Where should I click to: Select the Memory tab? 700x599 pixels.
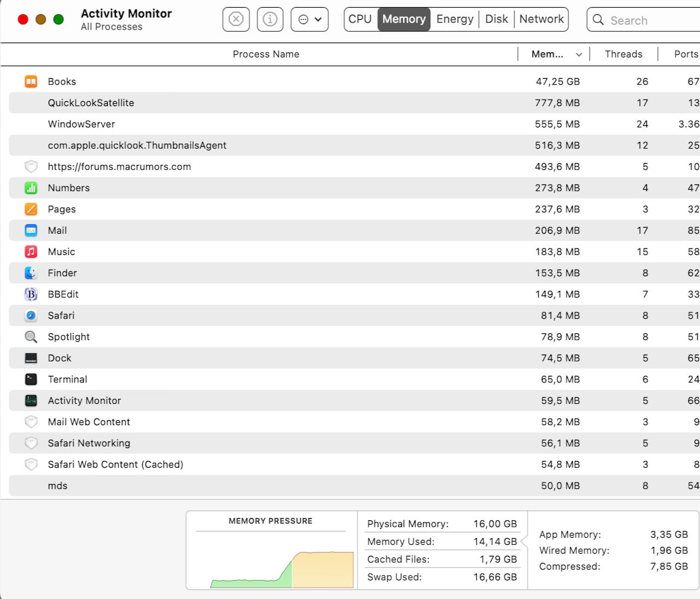404,19
